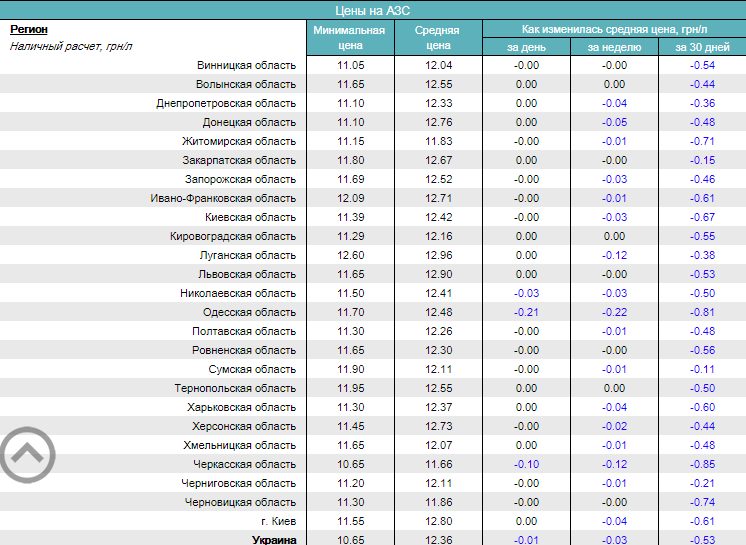746x545 pixels.
Task: Click the Регион column header link
Action: pyautogui.click(x=28, y=29)
